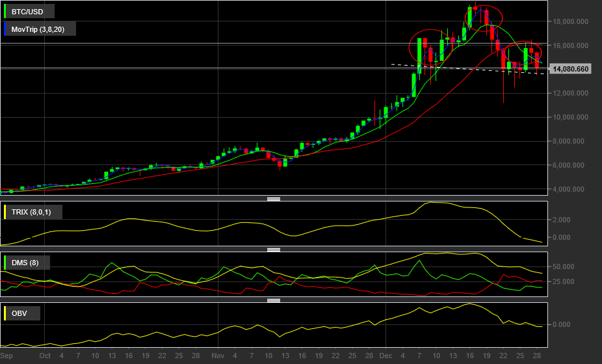This screenshot has height=364, width=602.
Task: Click the 0.000 value on the OBV axis
Action: click(x=561, y=324)
